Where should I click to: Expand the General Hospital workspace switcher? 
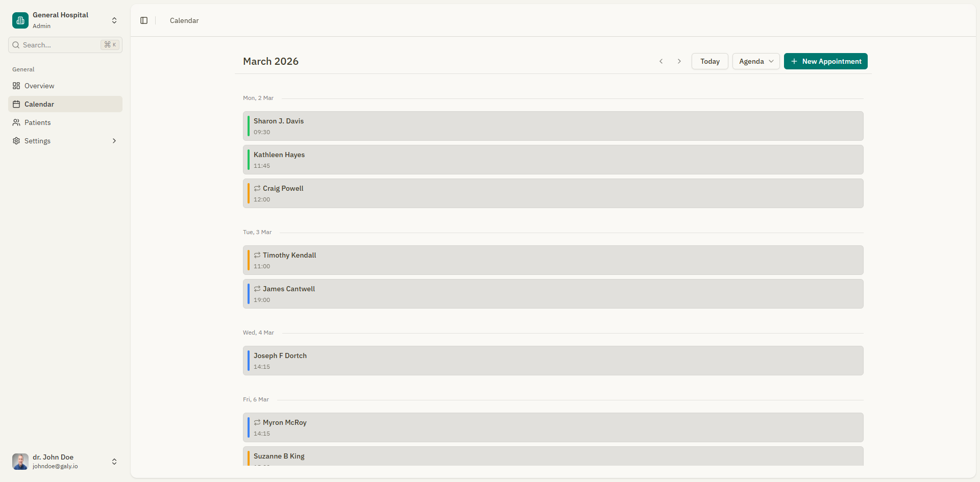click(114, 20)
